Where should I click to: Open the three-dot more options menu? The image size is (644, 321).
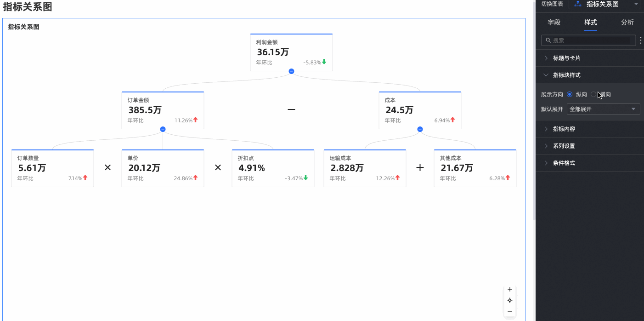tap(641, 40)
